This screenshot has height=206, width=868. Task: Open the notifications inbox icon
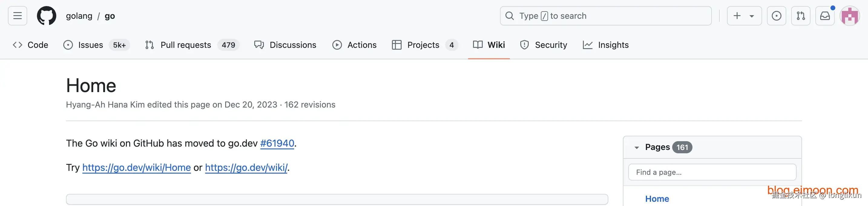tap(825, 16)
